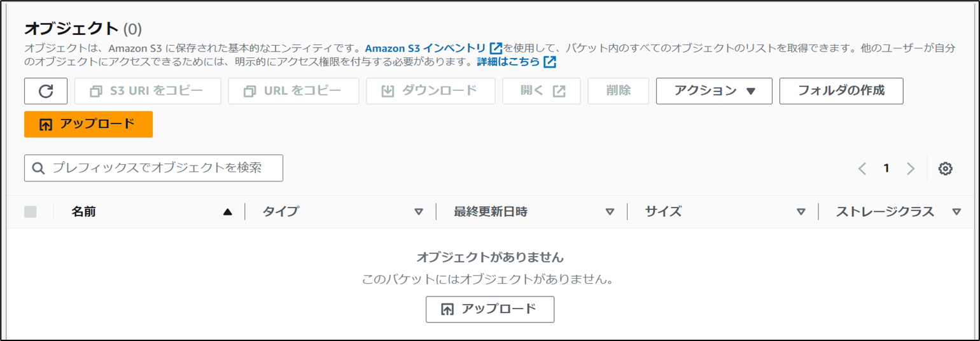
Task: Click the URL をコピー button
Action: tap(293, 91)
